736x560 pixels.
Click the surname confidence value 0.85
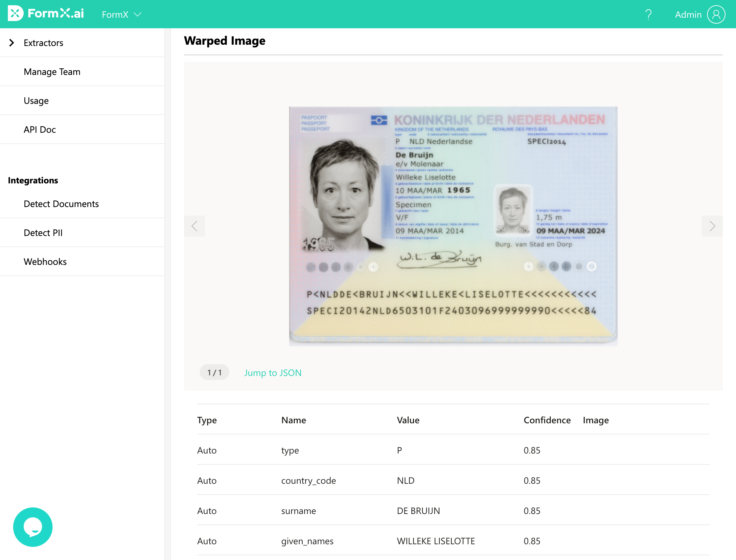532,511
